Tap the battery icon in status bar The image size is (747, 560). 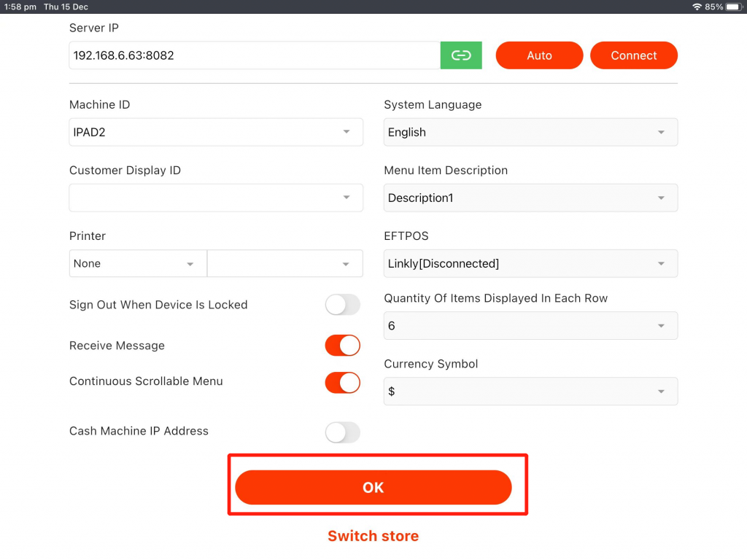click(733, 7)
